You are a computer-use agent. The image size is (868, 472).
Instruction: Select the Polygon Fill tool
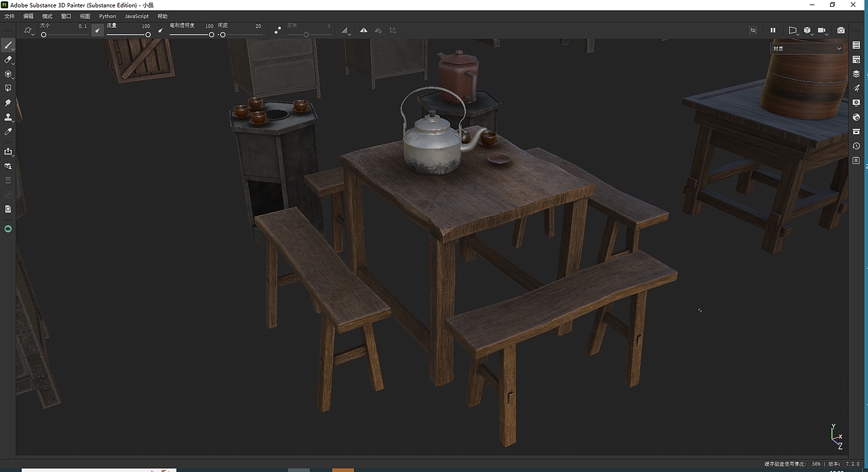(x=8, y=88)
